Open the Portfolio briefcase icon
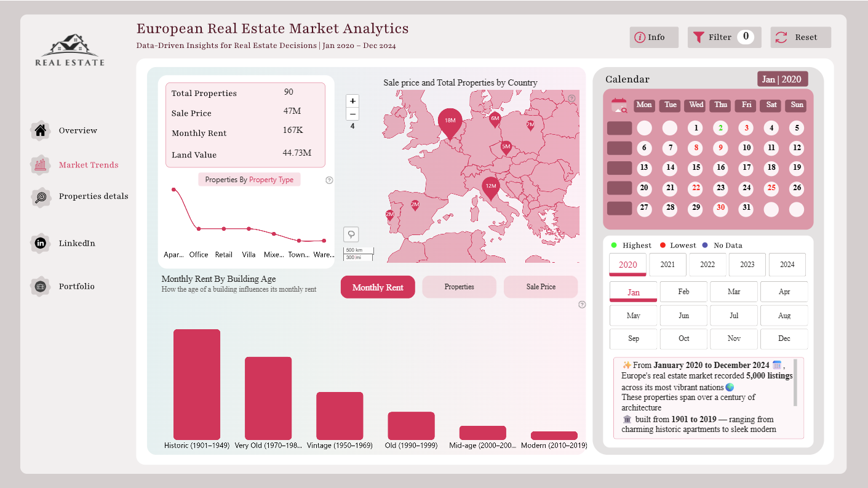The width and height of the screenshot is (868, 488). click(40, 286)
